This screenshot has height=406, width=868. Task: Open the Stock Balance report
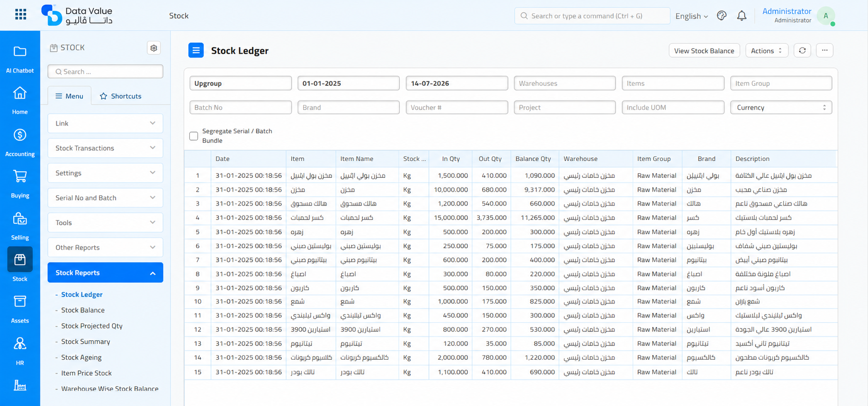[83, 310]
